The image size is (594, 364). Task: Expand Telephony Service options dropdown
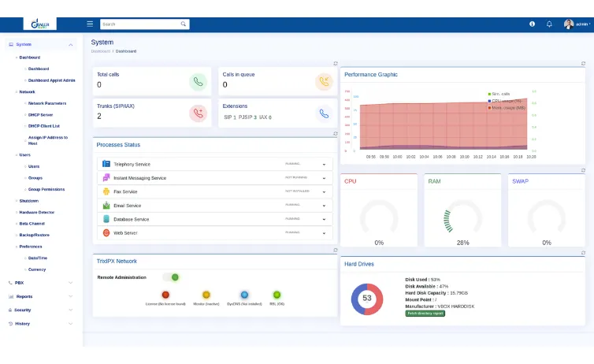(324, 165)
